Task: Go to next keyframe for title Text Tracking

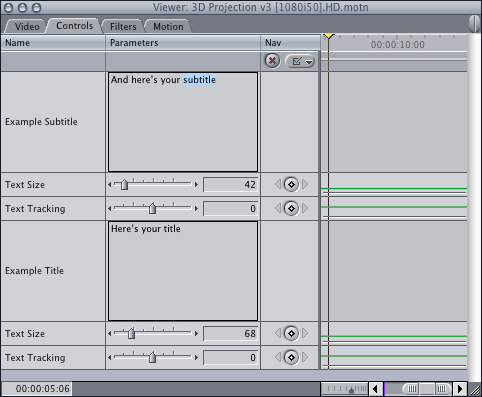Action: pyautogui.click(x=305, y=357)
